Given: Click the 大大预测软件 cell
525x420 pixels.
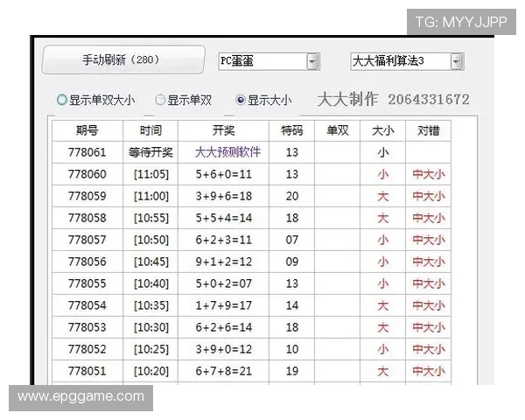Looking at the screenshot, I should [223, 152].
